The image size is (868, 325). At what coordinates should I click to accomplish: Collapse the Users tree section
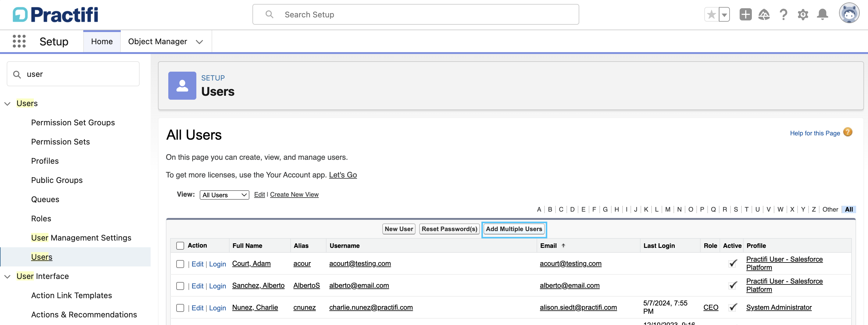point(7,103)
